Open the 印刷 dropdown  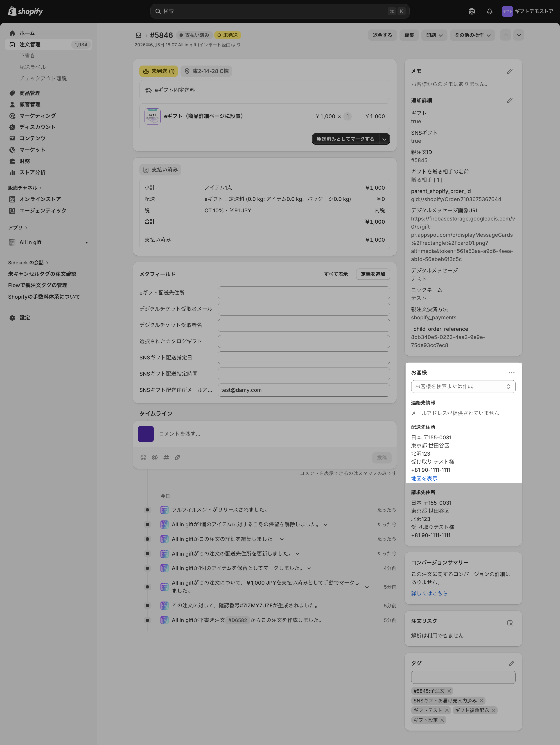click(434, 35)
